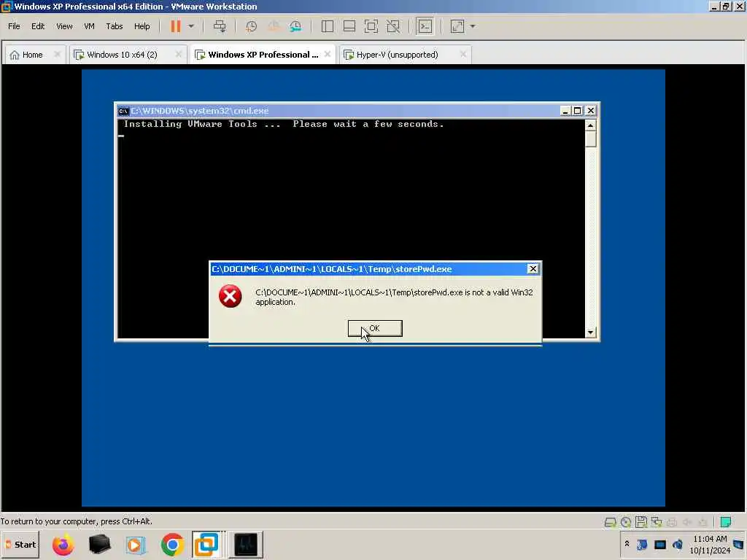Open the VM menu
Viewport: 747px width, 560px height.
[x=89, y=26]
